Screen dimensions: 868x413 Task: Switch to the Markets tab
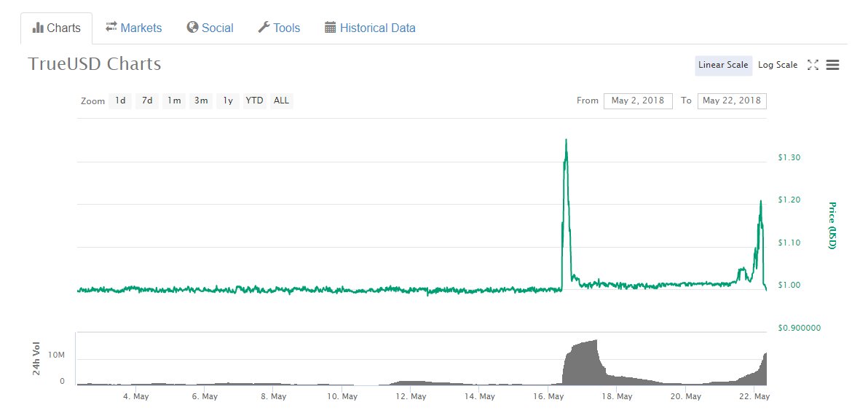[133, 28]
